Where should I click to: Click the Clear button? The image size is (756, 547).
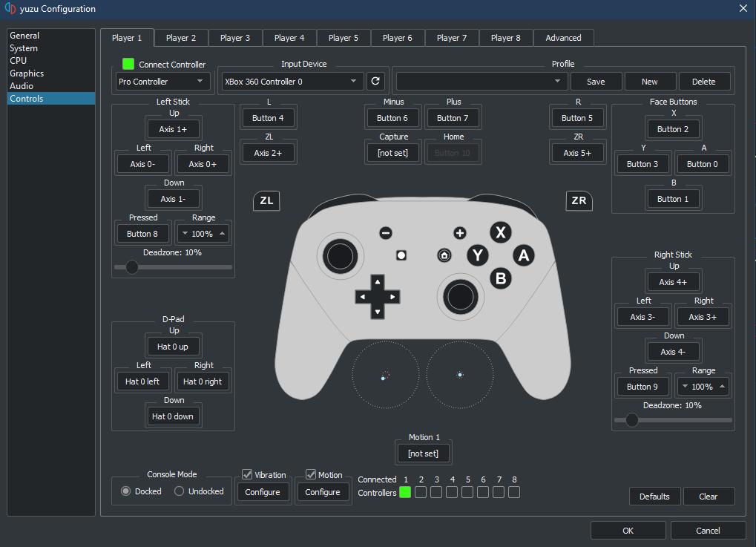(x=709, y=497)
